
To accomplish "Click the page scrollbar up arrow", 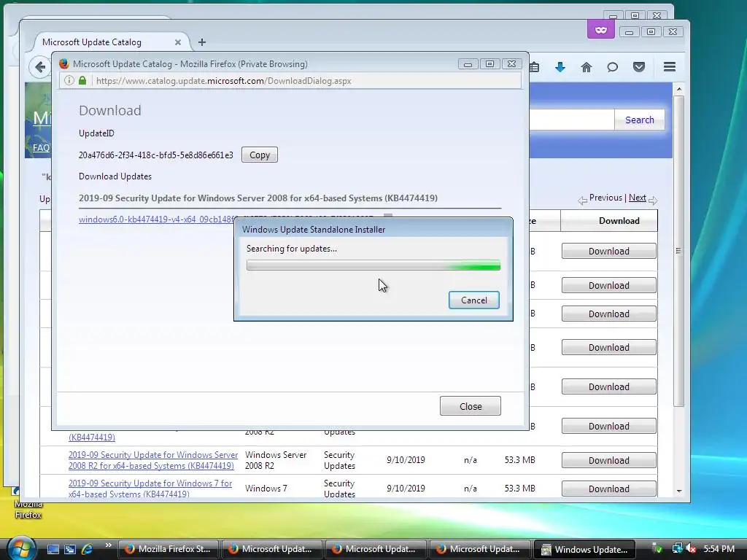I will [679, 89].
